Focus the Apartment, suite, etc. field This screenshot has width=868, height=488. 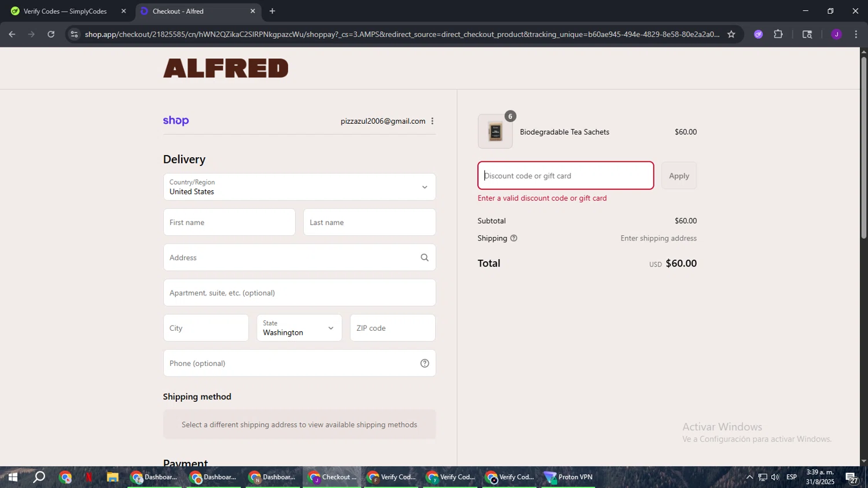click(x=299, y=293)
